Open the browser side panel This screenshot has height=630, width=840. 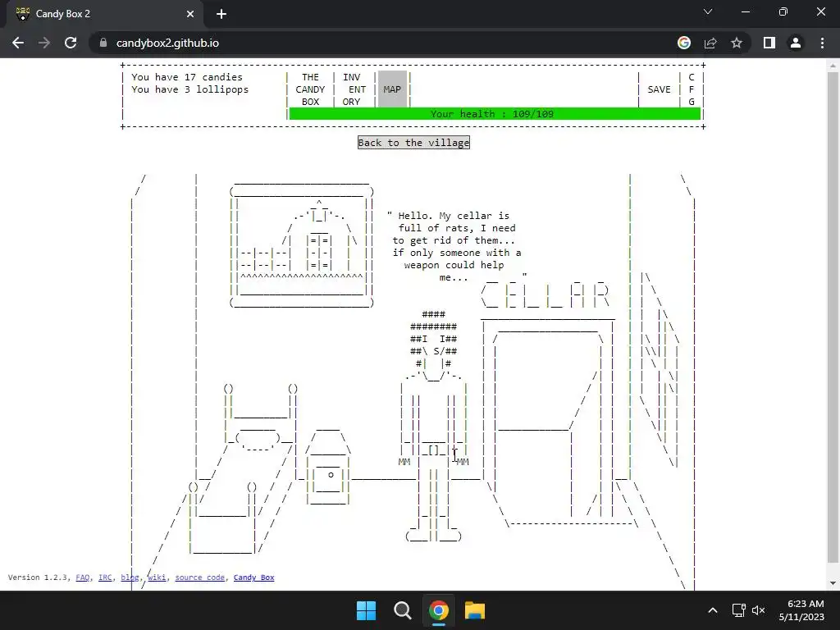tap(769, 43)
